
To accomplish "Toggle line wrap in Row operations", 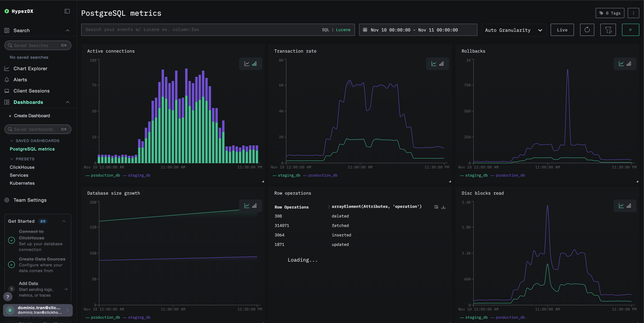I will (x=436, y=207).
